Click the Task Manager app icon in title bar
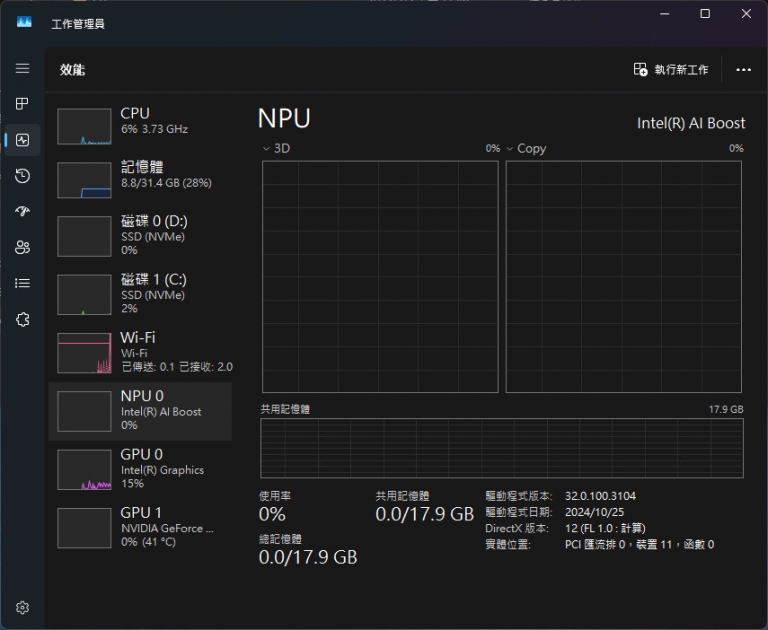 click(24, 22)
